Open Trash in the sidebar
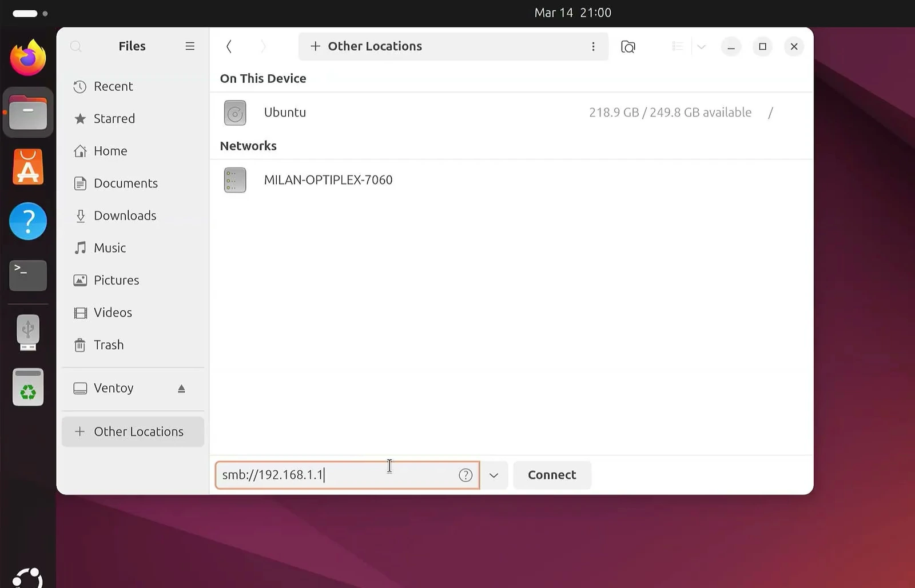 (x=133, y=345)
